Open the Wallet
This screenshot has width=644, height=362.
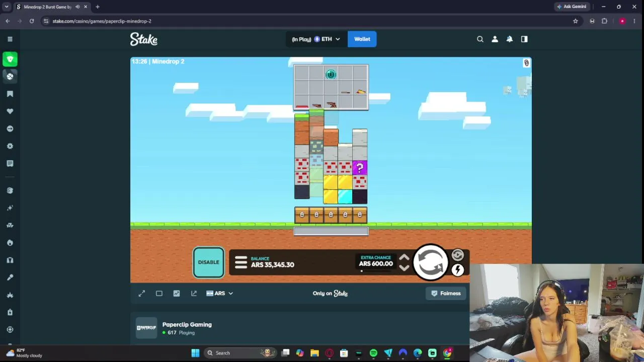(x=362, y=39)
